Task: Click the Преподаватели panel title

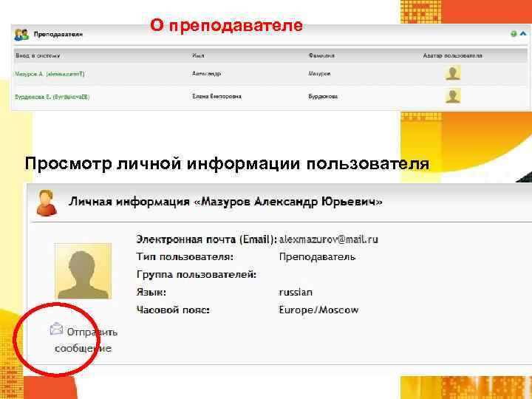Action: (58, 35)
